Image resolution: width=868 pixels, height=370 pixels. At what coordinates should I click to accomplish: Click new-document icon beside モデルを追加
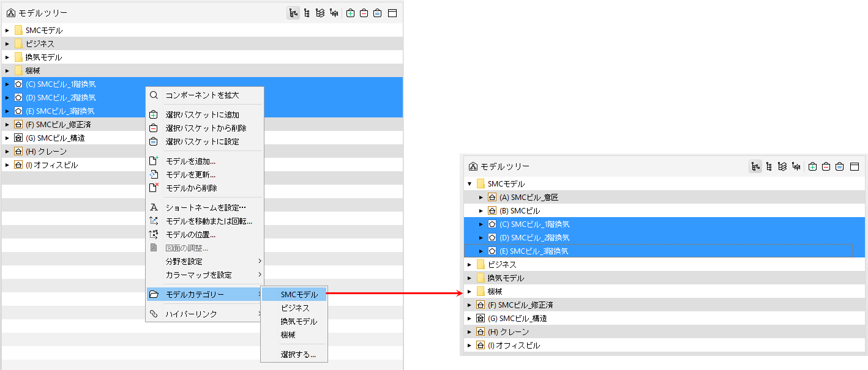pos(154,161)
